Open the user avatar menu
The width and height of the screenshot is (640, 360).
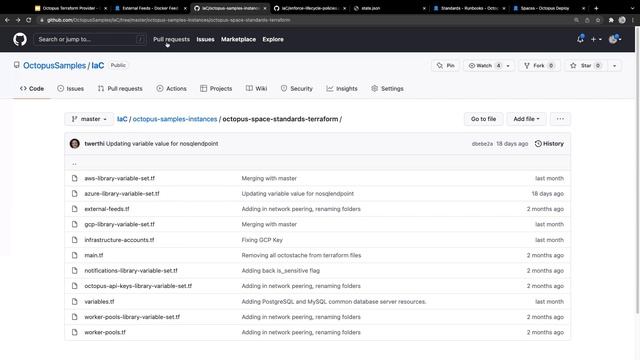coord(615,39)
